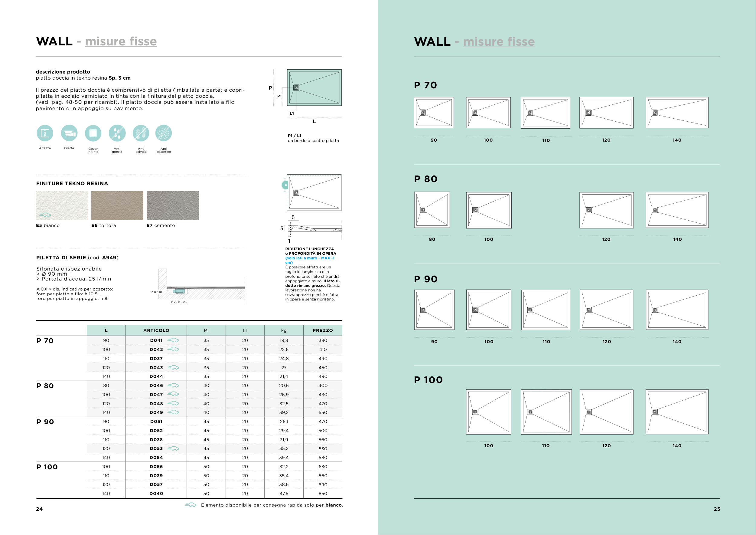Click the Piletta drain feature icon

[x=69, y=133]
